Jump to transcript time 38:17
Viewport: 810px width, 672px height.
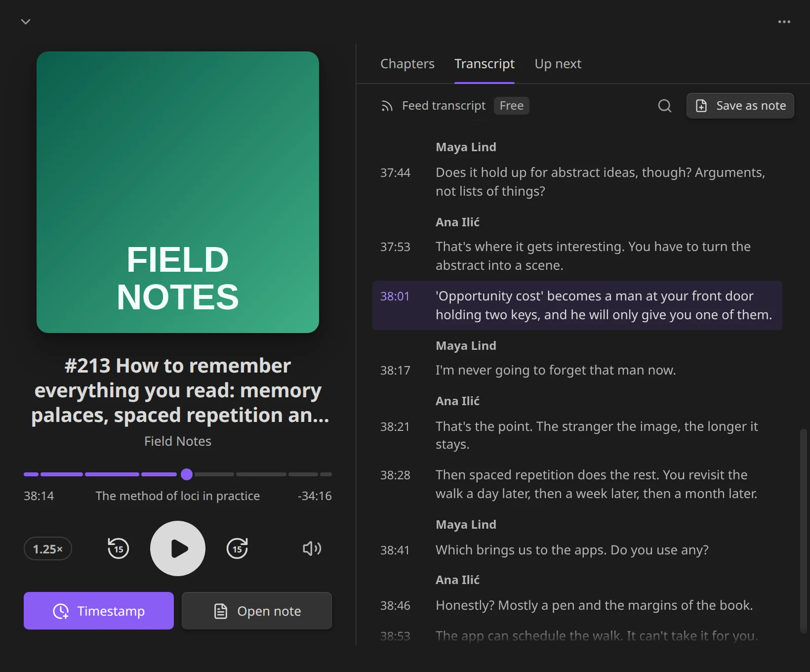395,370
